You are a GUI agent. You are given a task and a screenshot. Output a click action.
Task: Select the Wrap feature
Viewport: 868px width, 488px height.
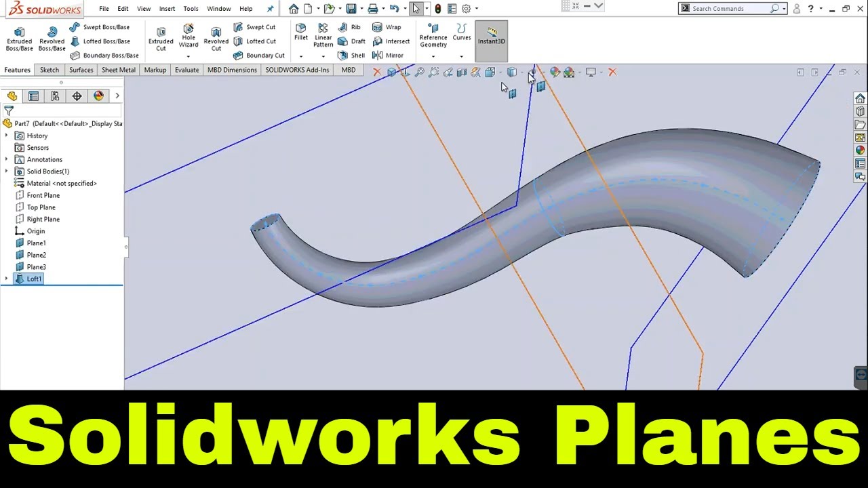pyautogui.click(x=387, y=27)
